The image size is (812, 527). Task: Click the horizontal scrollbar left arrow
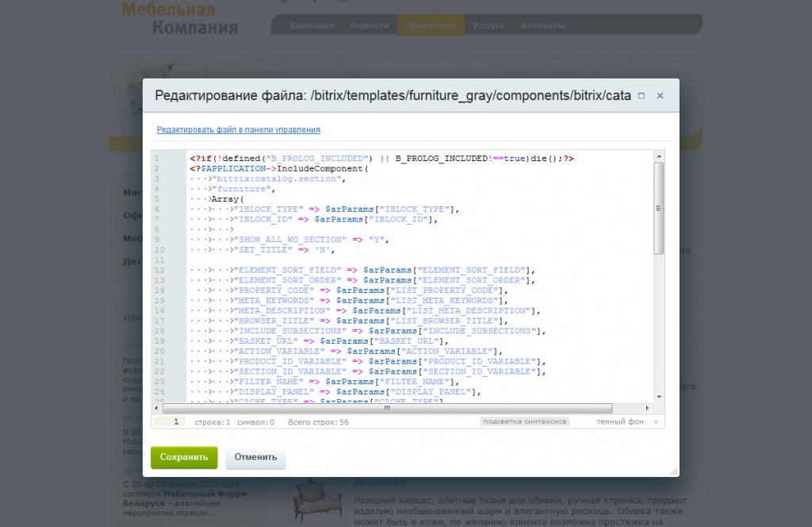(x=156, y=408)
